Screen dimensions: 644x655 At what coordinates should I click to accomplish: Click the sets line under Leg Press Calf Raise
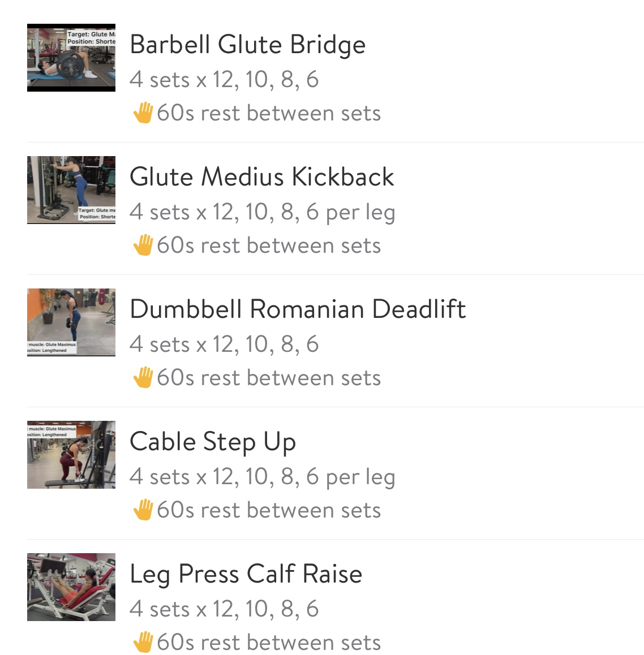click(224, 609)
